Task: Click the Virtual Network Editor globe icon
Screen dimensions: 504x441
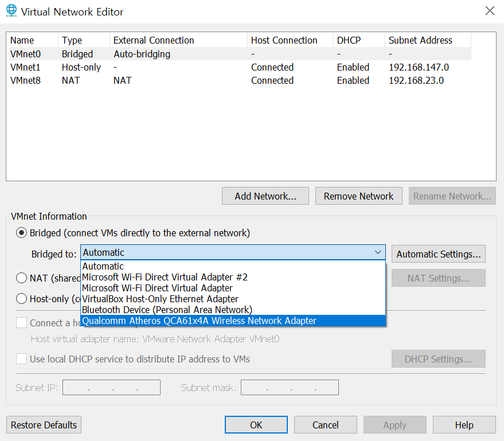Action: tap(11, 10)
